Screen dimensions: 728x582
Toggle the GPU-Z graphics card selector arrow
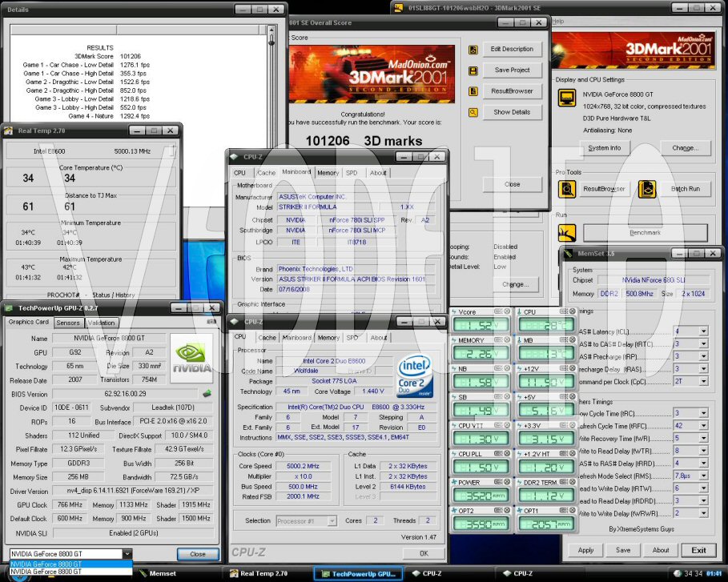point(127,554)
